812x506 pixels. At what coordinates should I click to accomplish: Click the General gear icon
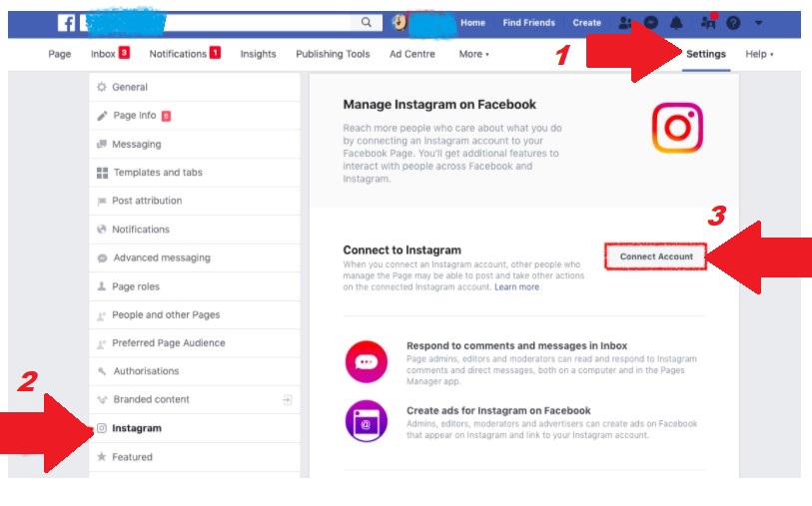(102, 87)
